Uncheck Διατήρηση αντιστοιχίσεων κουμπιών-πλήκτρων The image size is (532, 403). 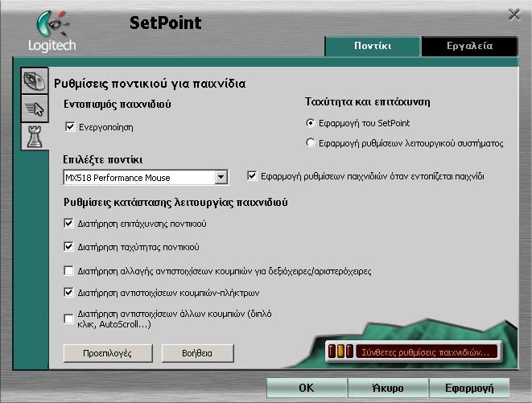[68, 292]
